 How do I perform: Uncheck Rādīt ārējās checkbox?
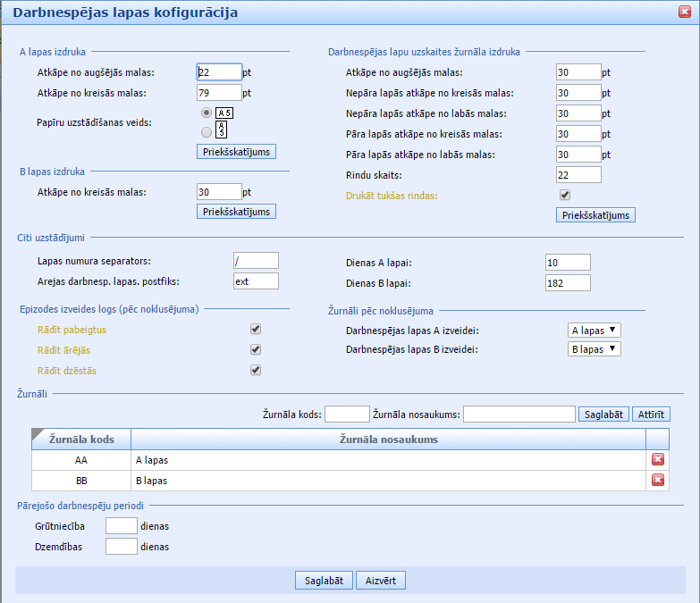[256, 349]
